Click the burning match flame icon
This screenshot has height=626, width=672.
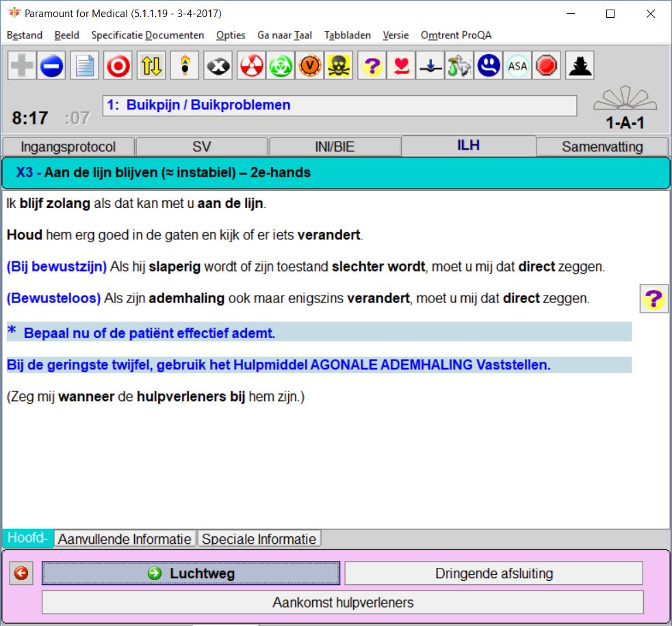(x=185, y=66)
